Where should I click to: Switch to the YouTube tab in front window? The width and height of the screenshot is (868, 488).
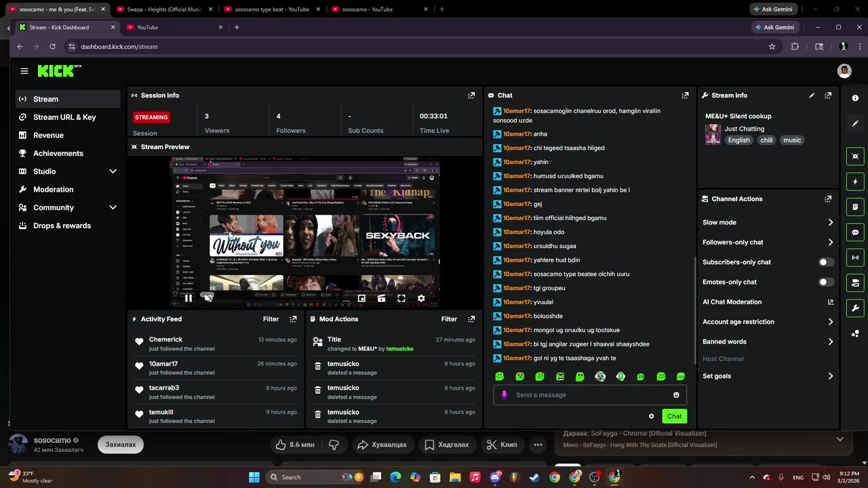tap(174, 27)
